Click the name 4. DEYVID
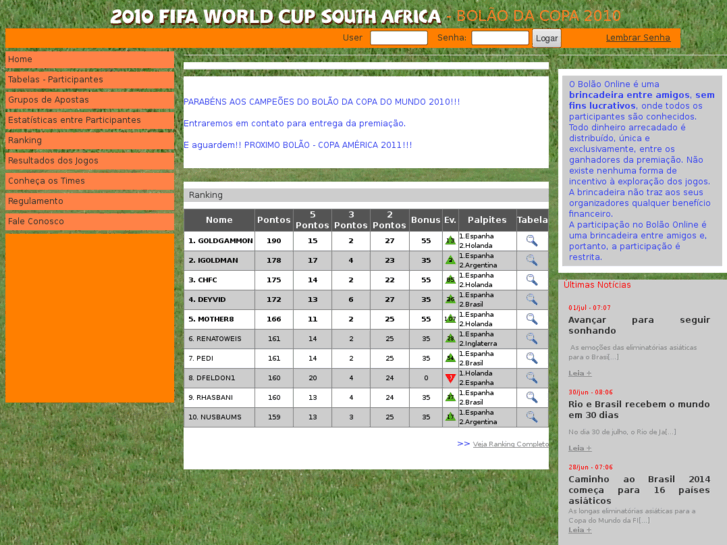Image resolution: width=727 pixels, height=545 pixels. click(207, 300)
